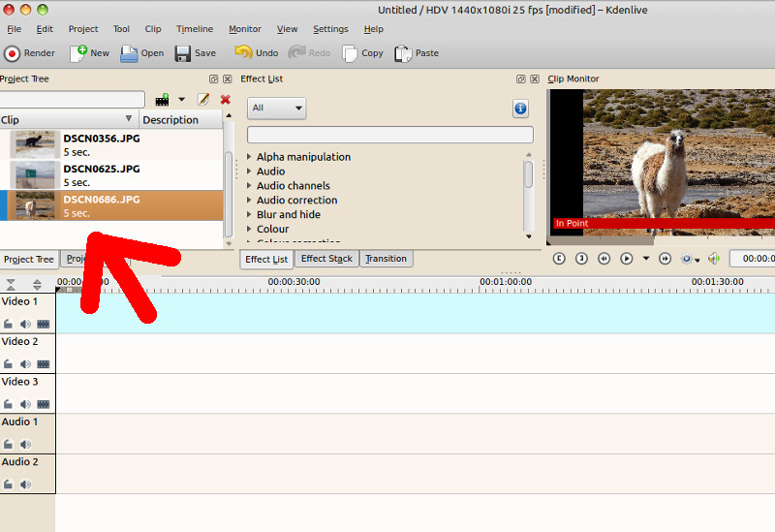Expand the Audio channels category
Screen dimensions: 775x532
pyautogui.click(x=249, y=185)
